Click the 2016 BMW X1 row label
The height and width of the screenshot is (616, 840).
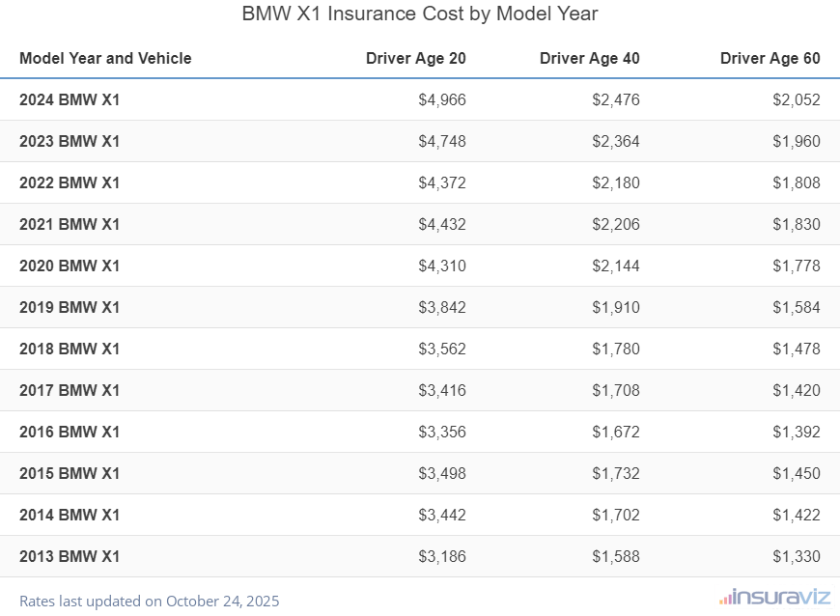point(70,432)
